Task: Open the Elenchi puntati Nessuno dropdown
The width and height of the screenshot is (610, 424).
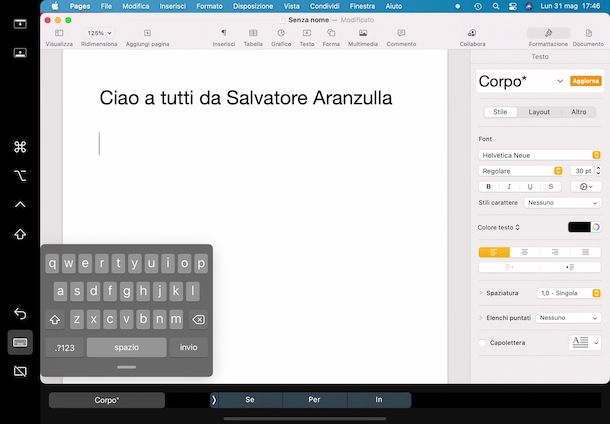Action: [568, 318]
